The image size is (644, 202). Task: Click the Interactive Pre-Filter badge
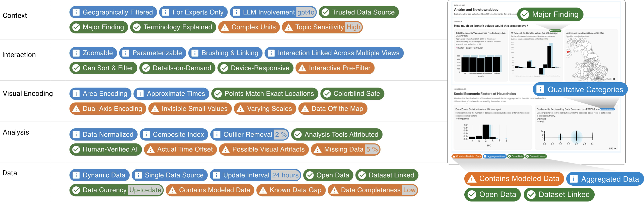click(335, 68)
